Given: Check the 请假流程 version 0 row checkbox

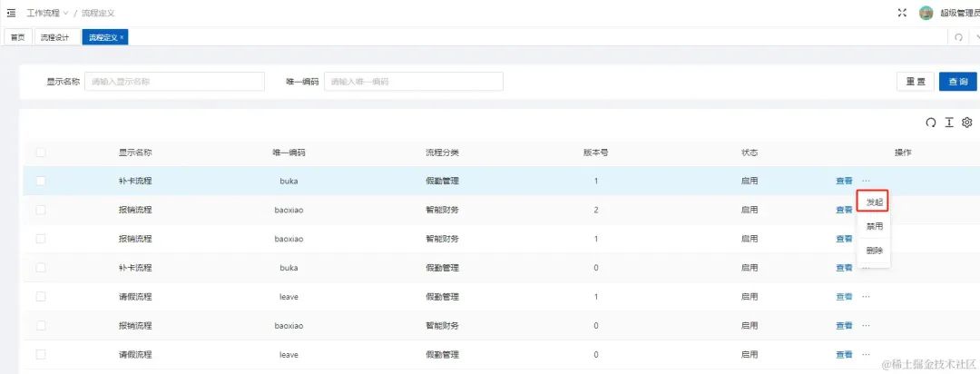Looking at the screenshot, I should (x=41, y=355).
